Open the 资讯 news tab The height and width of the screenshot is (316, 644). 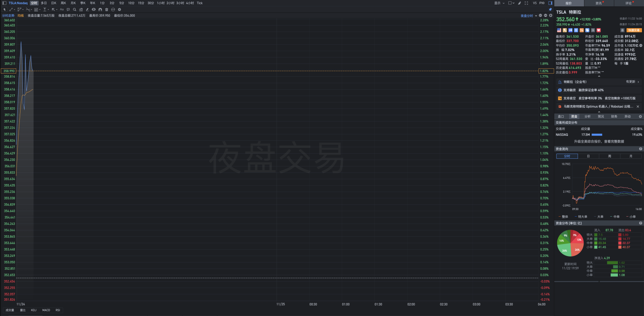pos(599,3)
